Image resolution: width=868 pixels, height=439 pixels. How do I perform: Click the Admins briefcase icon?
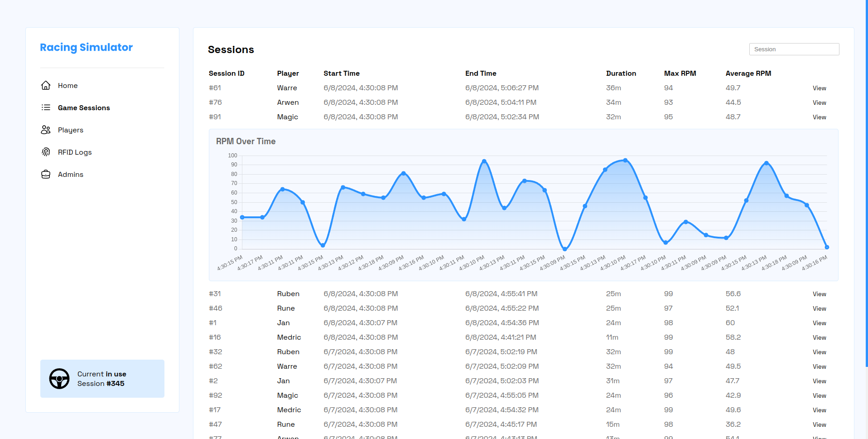tap(46, 174)
